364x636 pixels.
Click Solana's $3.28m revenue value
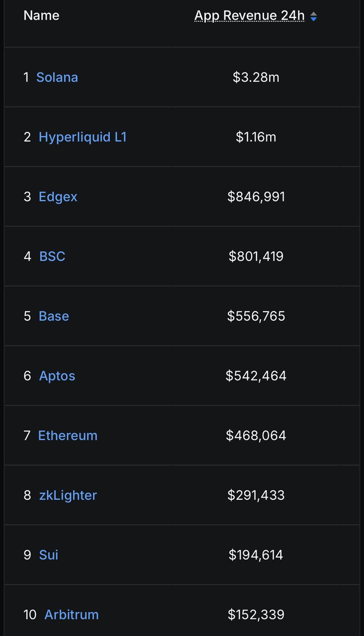click(x=256, y=77)
